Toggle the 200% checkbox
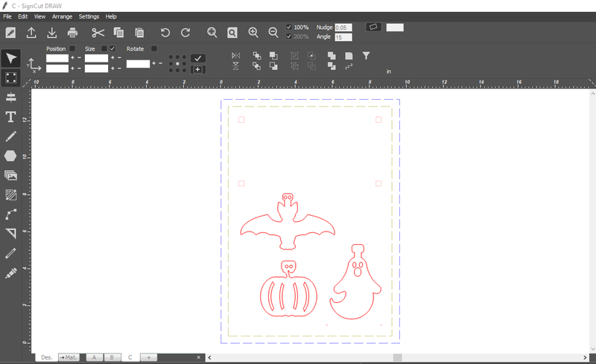596x364 pixels. 289,36
